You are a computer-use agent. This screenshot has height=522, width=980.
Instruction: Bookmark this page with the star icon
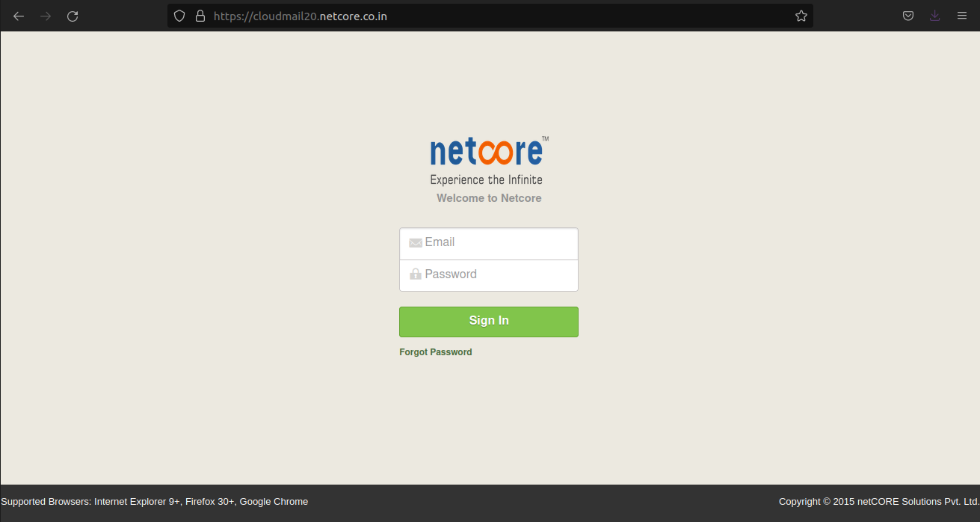pyautogui.click(x=801, y=16)
